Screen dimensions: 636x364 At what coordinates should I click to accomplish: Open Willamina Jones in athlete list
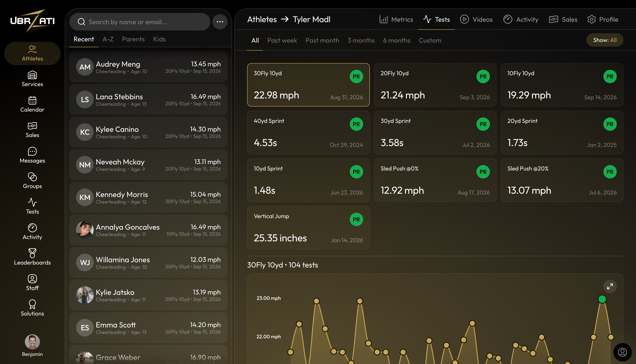(148, 262)
